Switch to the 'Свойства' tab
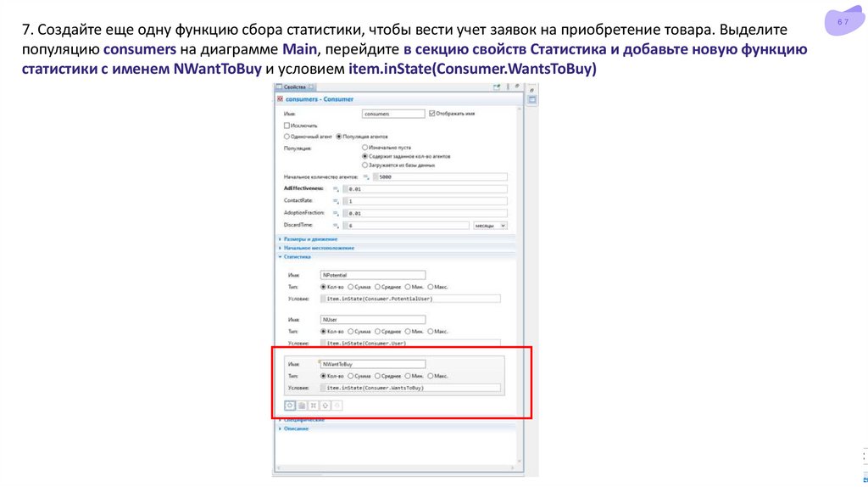868x487 pixels. pyautogui.click(x=295, y=87)
